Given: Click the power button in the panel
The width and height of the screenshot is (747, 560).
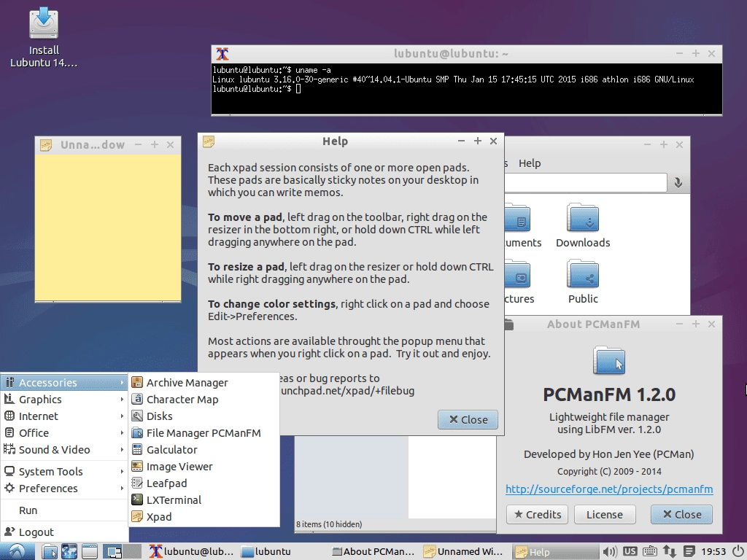Looking at the screenshot, I should (x=738, y=552).
